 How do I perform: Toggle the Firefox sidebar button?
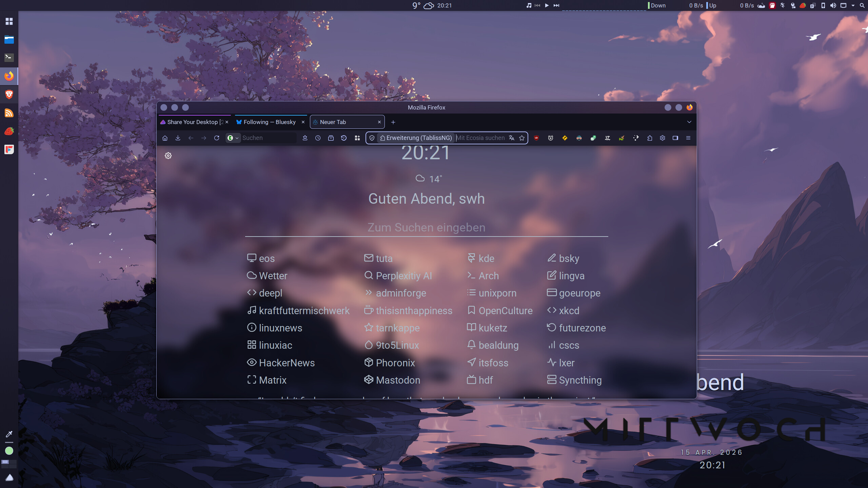(x=675, y=138)
